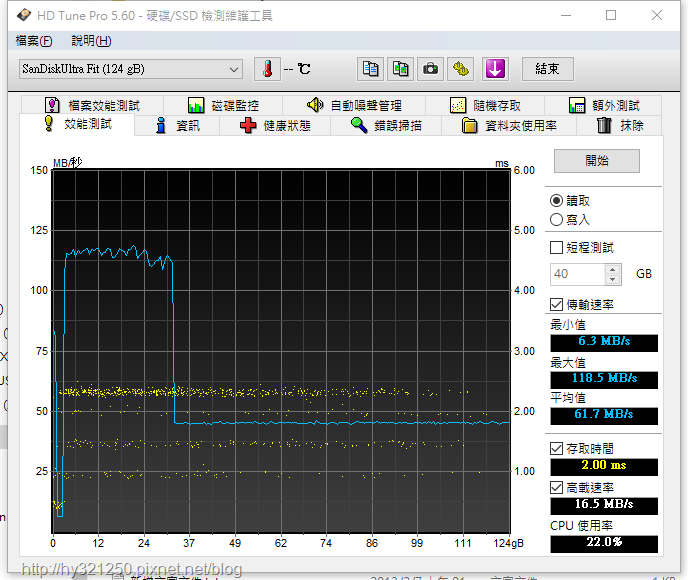688x580 pixels.
Task: Toggle the 高載速率 checkbox
Action: pos(556,487)
